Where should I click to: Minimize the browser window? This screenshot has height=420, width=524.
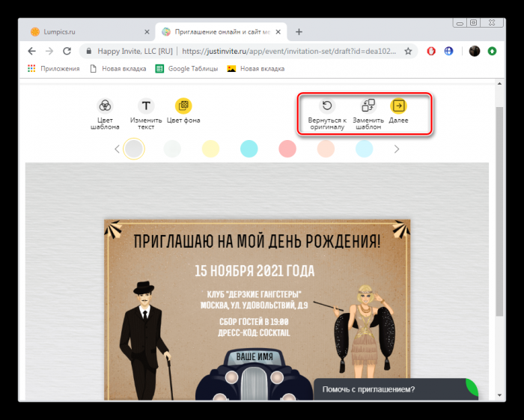pyautogui.click(x=460, y=23)
